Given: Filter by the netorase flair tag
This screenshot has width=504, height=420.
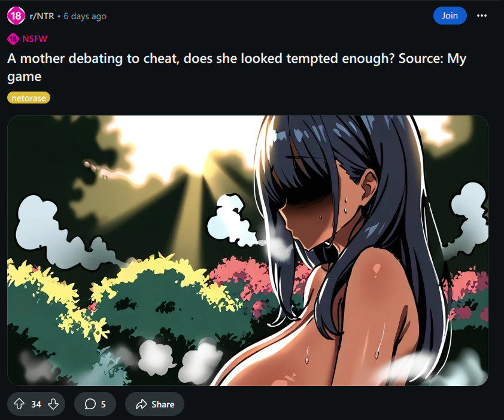Looking at the screenshot, I should [29, 98].
